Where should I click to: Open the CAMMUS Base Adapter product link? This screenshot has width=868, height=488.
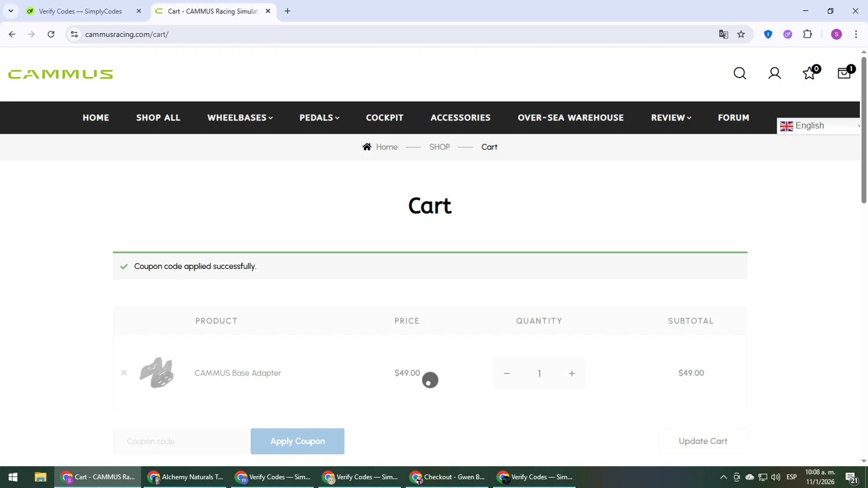pos(238,373)
